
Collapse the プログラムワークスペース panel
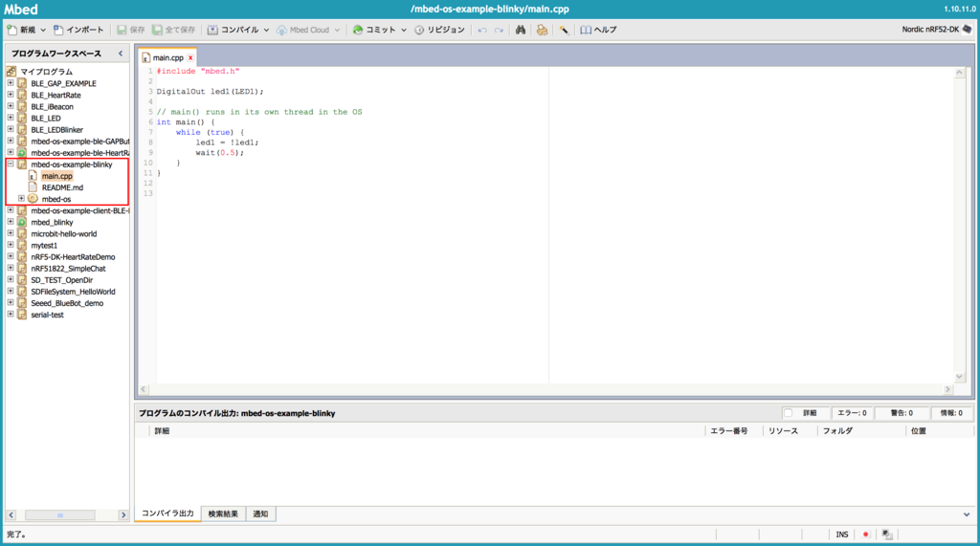click(121, 54)
